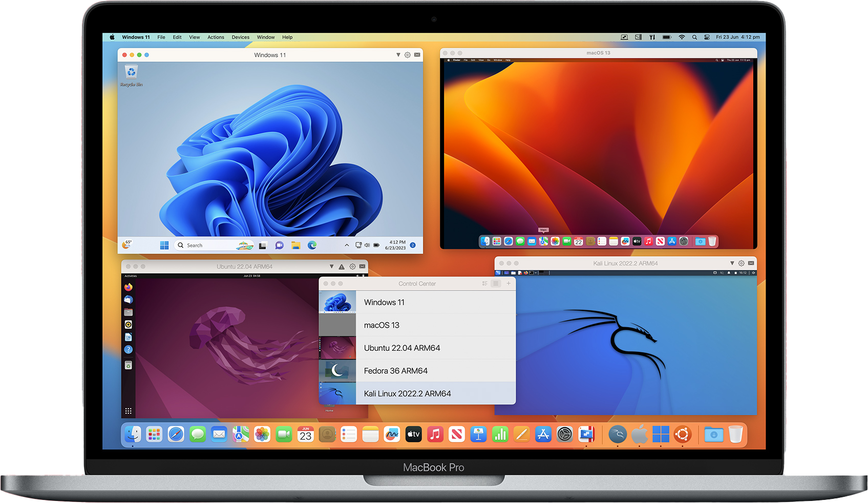Open the Windows 11 app menu
Viewport: 868px width, 503px height.
(136, 37)
